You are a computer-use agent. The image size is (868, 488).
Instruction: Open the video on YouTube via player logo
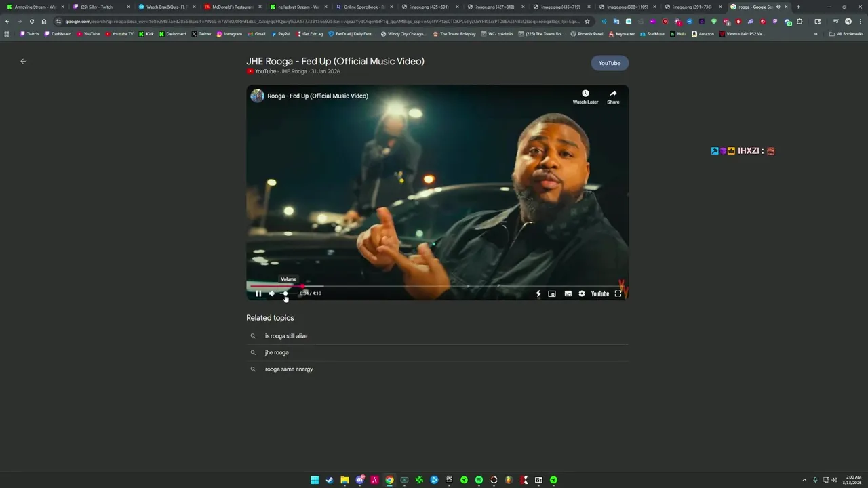point(600,293)
